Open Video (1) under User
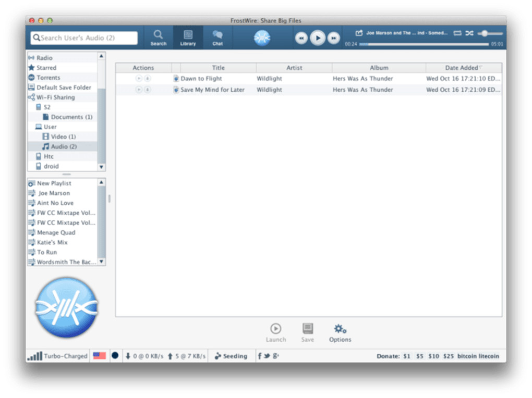This screenshot has height=398, width=532. tap(63, 136)
